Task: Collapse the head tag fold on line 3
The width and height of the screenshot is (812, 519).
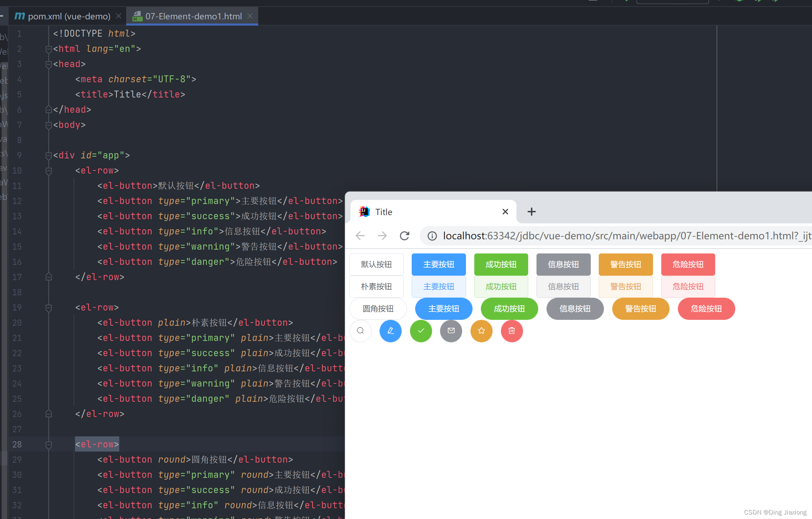Action: point(49,64)
